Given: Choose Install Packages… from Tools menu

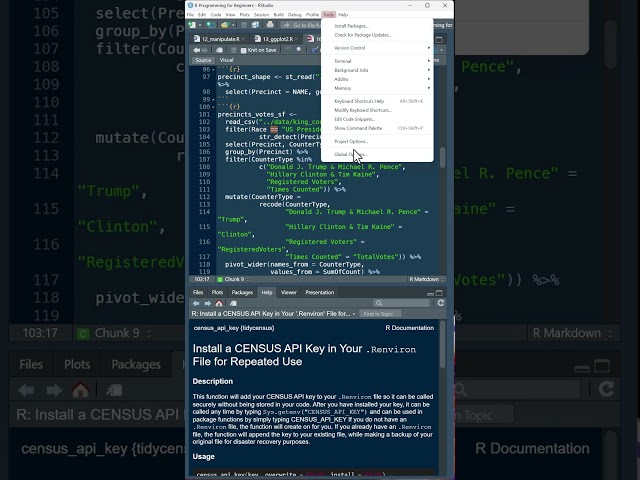Looking at the screenshot, I should tap(377, 26).
